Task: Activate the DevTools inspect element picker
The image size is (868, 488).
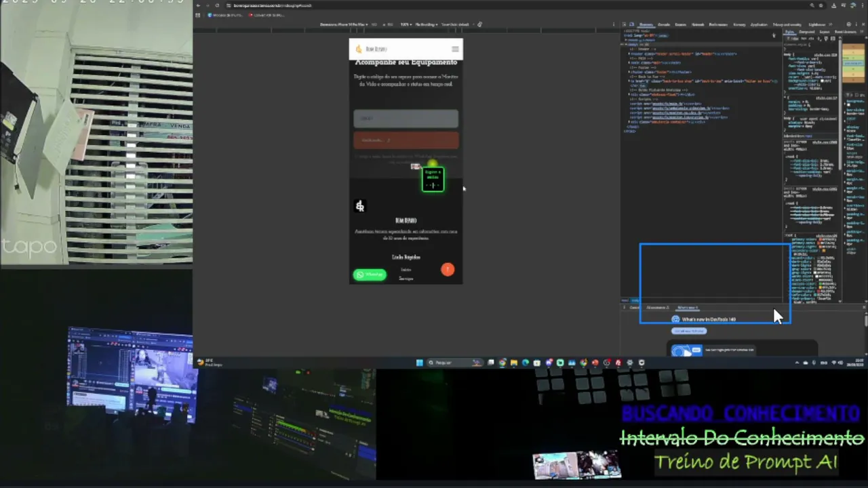Action: pos(625,24)
